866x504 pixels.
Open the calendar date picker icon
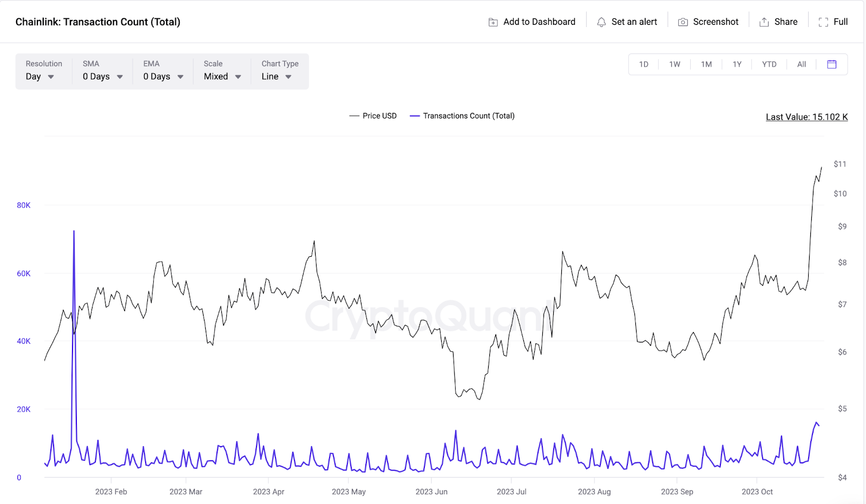832,64
